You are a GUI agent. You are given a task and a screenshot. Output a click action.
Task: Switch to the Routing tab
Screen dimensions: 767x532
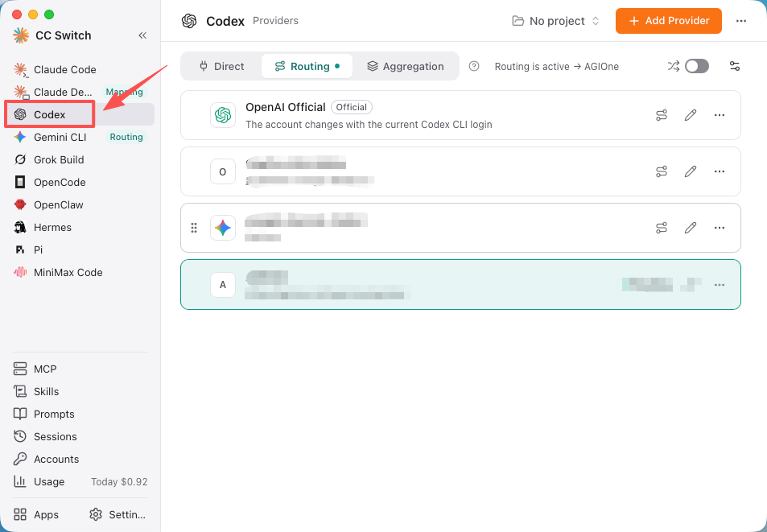point(307,66)
